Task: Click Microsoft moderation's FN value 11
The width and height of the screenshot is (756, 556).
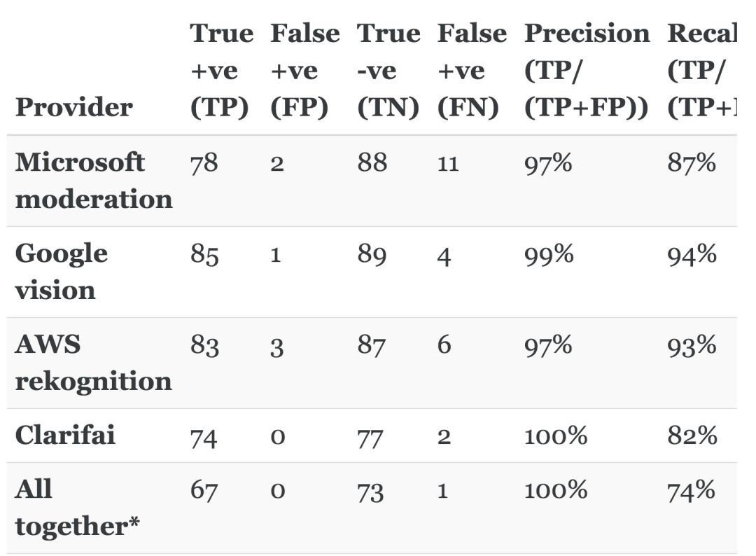Action: (448, 163)
